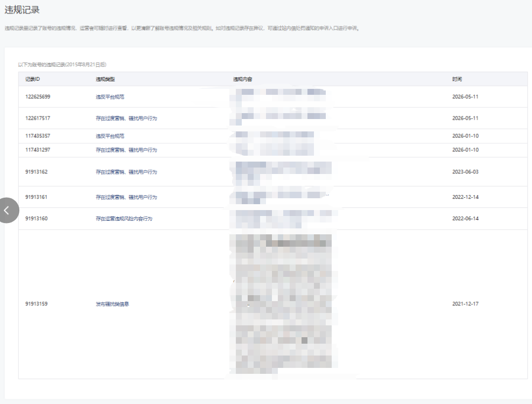This screenshot has height=404, width=532.
Task: Open violation type link for record 117435357
Action: (x=110, y=136)
